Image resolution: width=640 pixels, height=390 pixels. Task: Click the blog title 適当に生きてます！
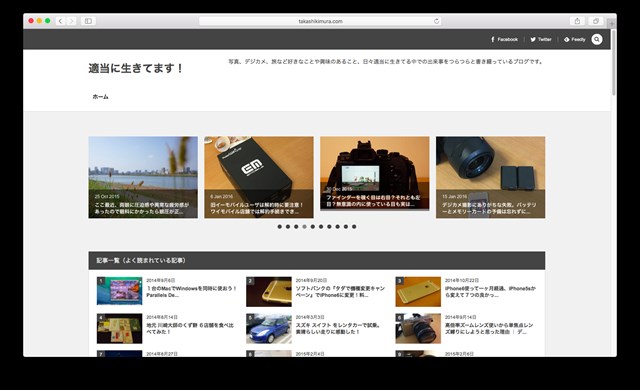click(136, 68)
